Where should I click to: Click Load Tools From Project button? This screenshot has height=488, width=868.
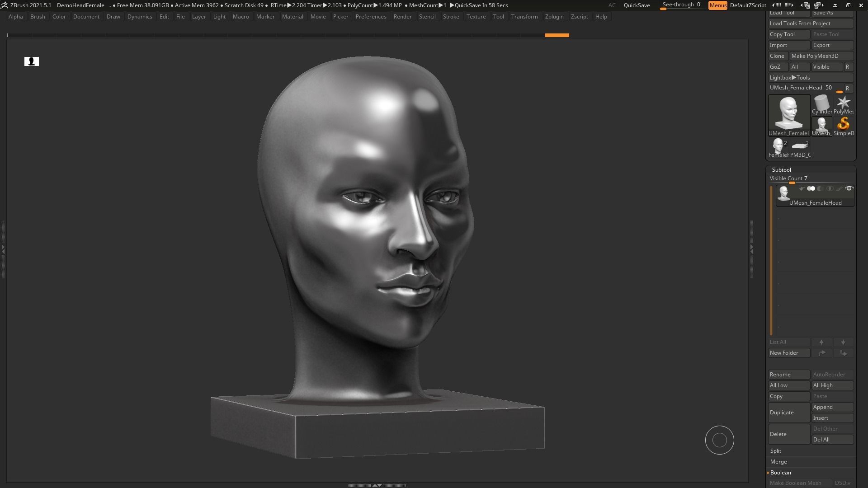pyautogui.click(x=811, y=23)
